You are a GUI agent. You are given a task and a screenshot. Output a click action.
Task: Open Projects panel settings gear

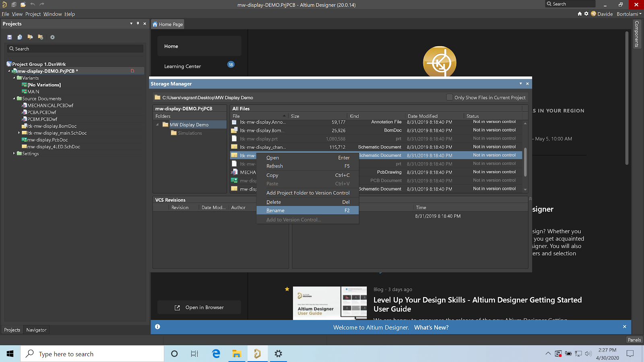coord(52,37)
